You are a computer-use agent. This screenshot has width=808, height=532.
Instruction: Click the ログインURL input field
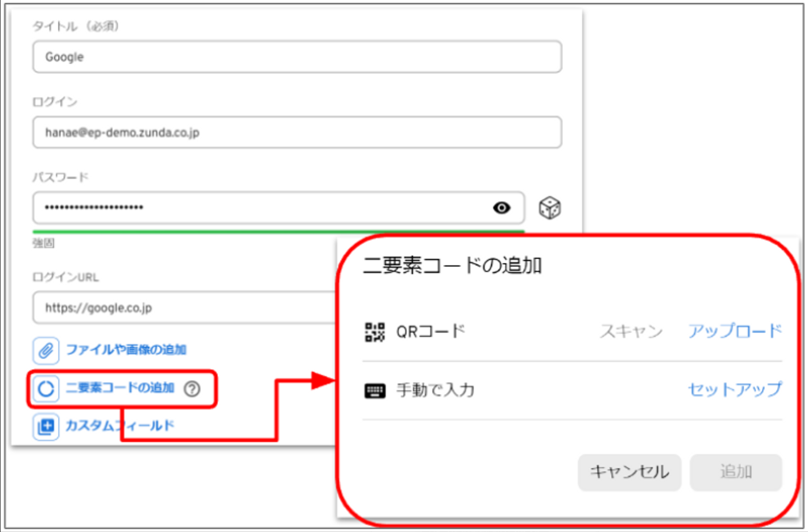(x=185, y=307)
